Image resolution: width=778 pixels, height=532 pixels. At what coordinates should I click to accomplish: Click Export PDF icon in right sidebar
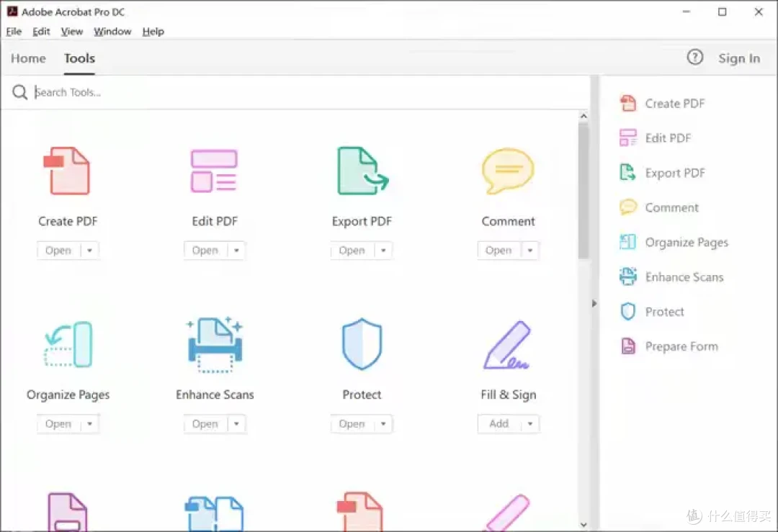coord(628,173)
